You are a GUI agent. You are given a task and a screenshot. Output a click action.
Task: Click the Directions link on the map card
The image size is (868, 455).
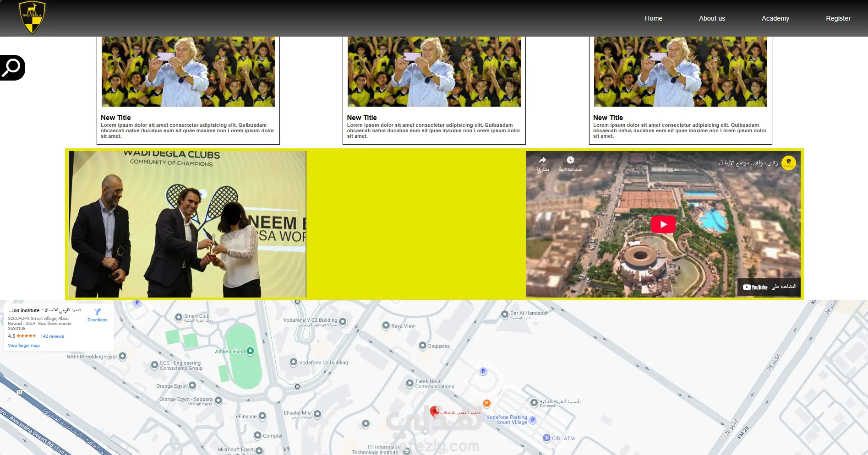(x=98, y=320)
